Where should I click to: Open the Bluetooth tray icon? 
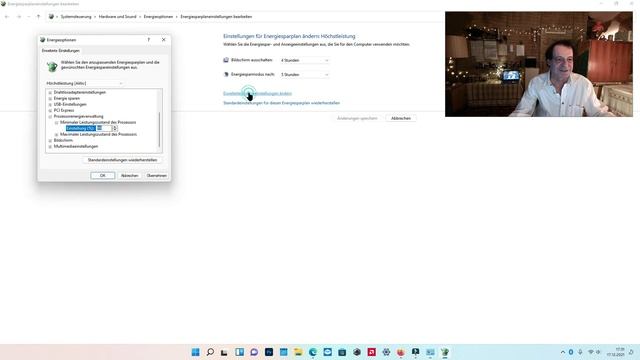point(571,352)
